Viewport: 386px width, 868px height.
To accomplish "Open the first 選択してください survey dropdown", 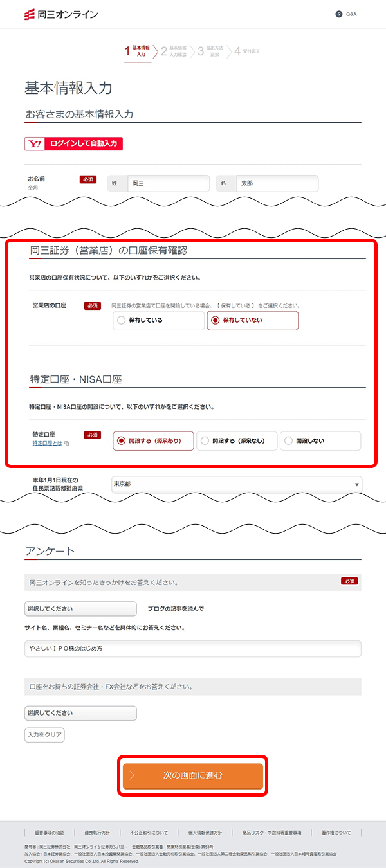I will 80,608.
